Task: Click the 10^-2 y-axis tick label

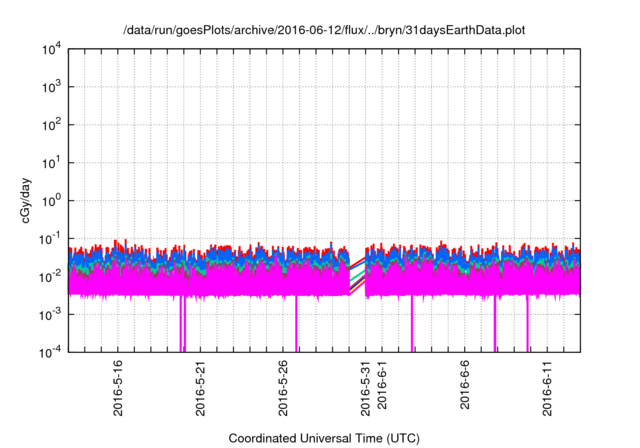Action: coord(50,277)
